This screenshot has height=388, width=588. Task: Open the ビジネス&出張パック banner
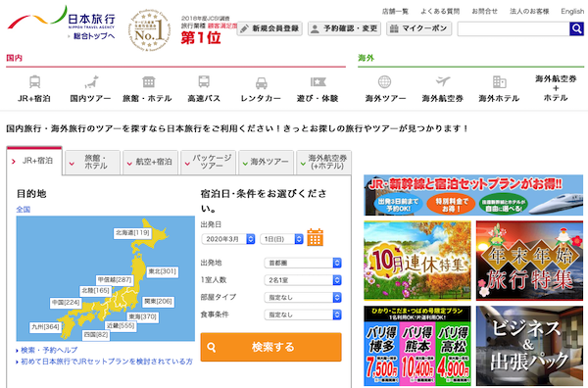529,346
